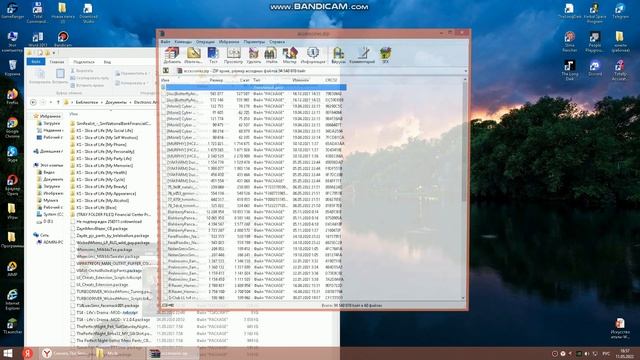Open the Корзина (Recycle Bin) desktop icon
Image resolution: width=640 pixels, height=360 pixels.
click(x=12, y=68)
